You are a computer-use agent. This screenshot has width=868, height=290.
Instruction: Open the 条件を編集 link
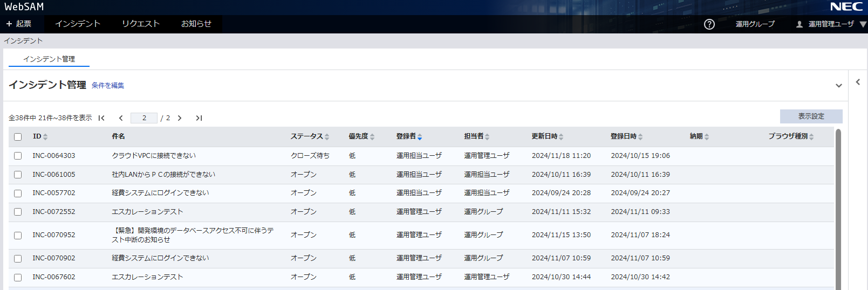point(108,86)
